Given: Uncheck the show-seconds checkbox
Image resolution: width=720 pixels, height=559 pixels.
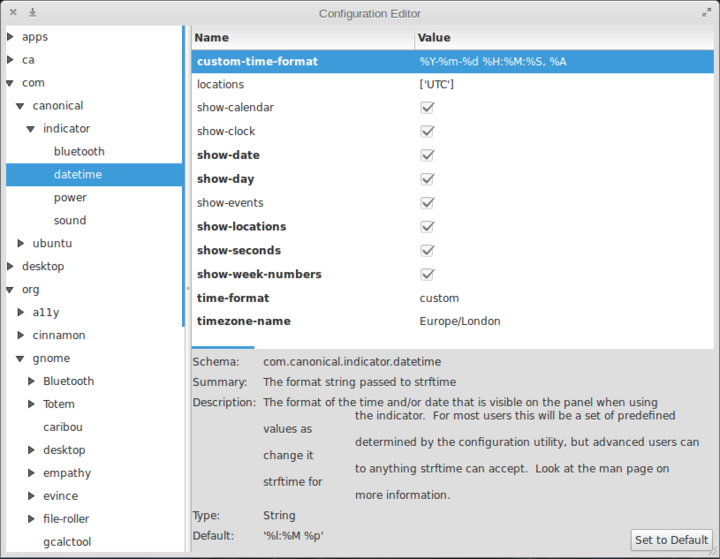Looking at the screenshot, I should [427, 250].
